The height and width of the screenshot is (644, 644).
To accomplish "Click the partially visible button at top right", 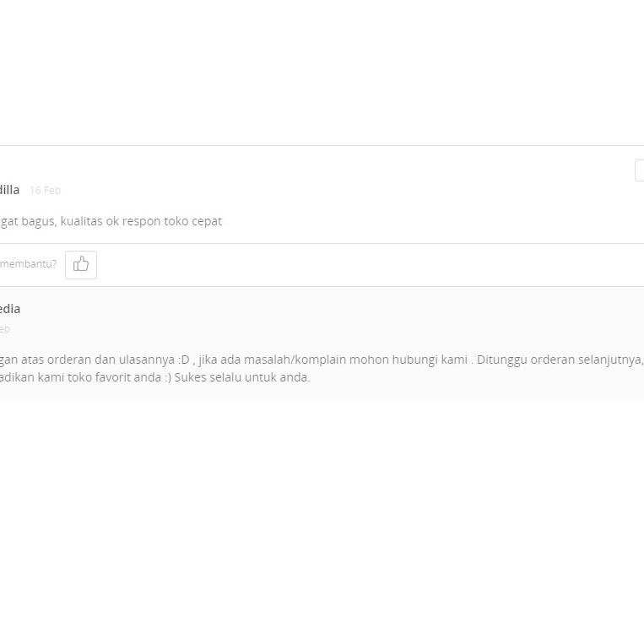I will tap(640, 170).
